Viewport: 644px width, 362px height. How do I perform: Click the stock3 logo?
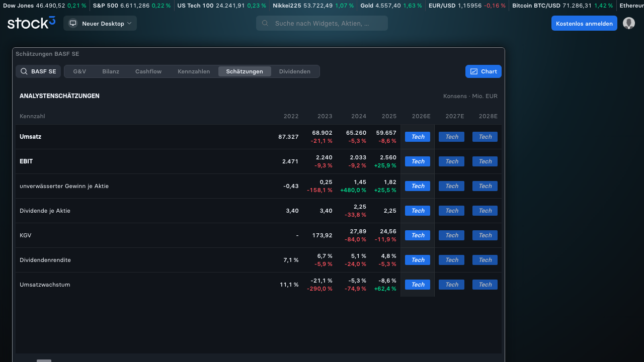coord(31,23)
